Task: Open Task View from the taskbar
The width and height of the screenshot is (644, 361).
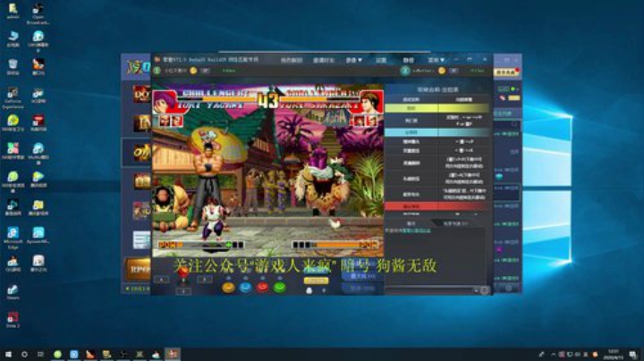Action: point(40,354)
